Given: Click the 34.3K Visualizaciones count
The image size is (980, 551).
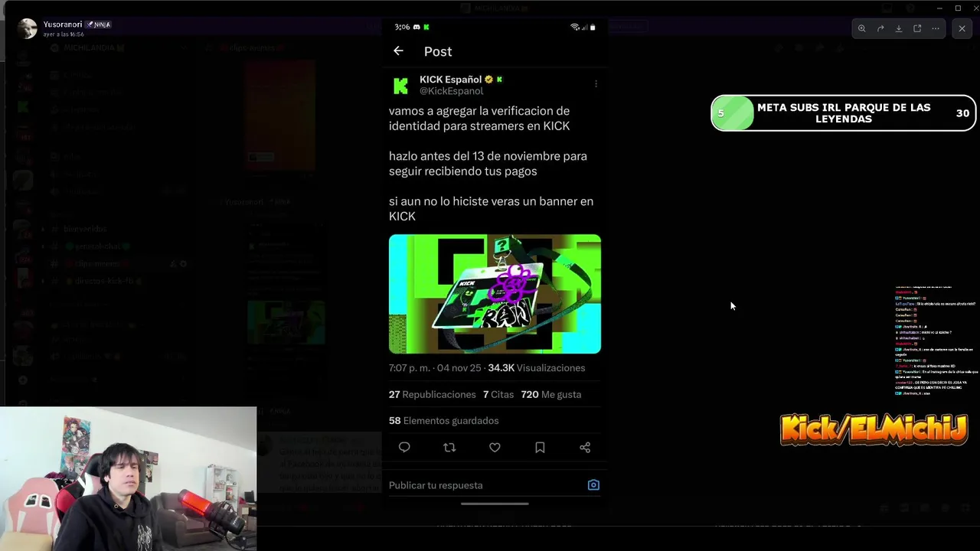Looking at the screenshot, I should tap(537, 368).
